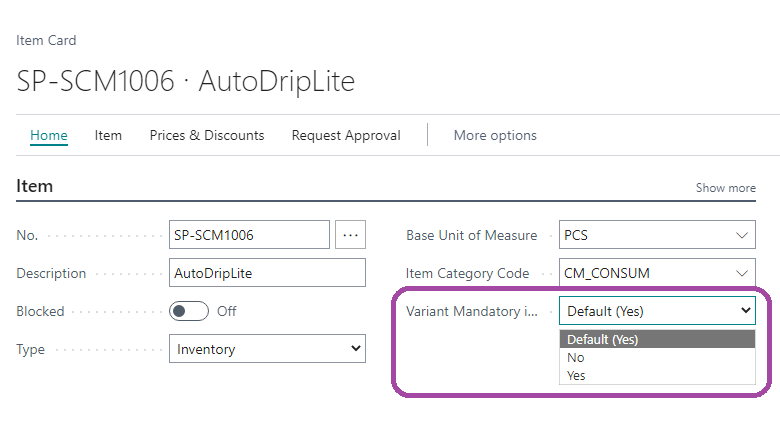780x438 pixels.
Task: Open the Prices & Discounts menu
Action: pyautogui.click(x=207, y=135)
